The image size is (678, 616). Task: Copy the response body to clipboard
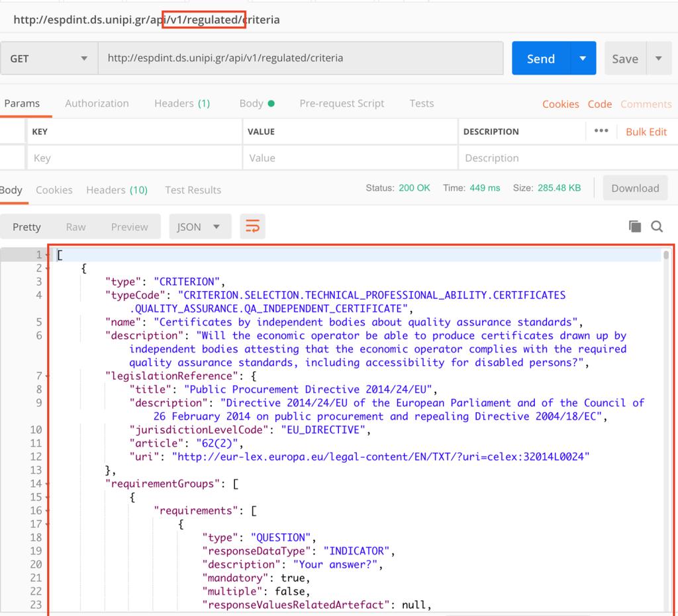[635, 226]
